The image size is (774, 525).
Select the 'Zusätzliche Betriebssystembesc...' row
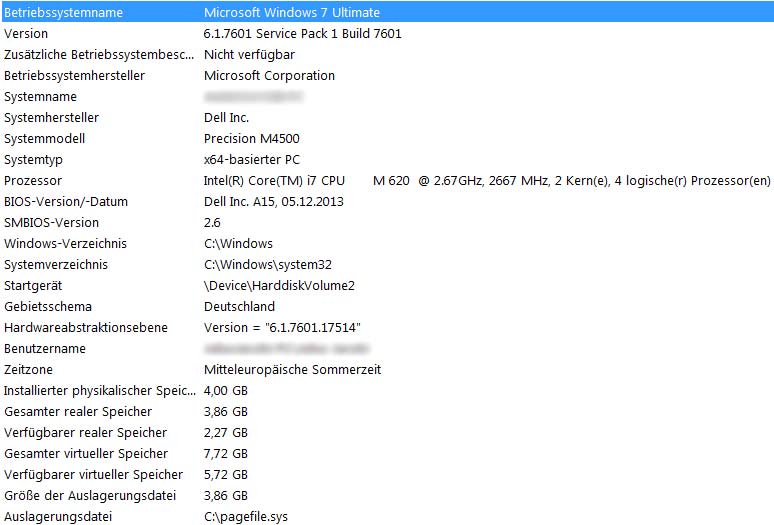[x=99, y=54]
